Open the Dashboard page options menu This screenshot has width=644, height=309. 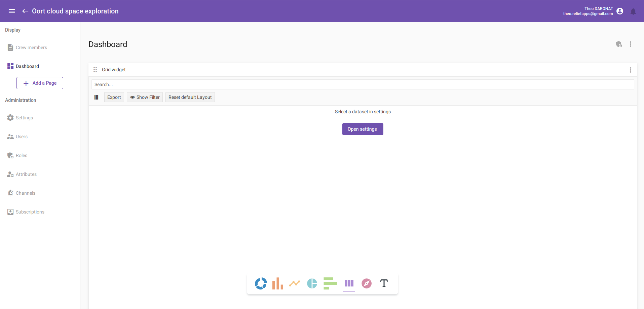pyautogui.click(x=631, y=44)
